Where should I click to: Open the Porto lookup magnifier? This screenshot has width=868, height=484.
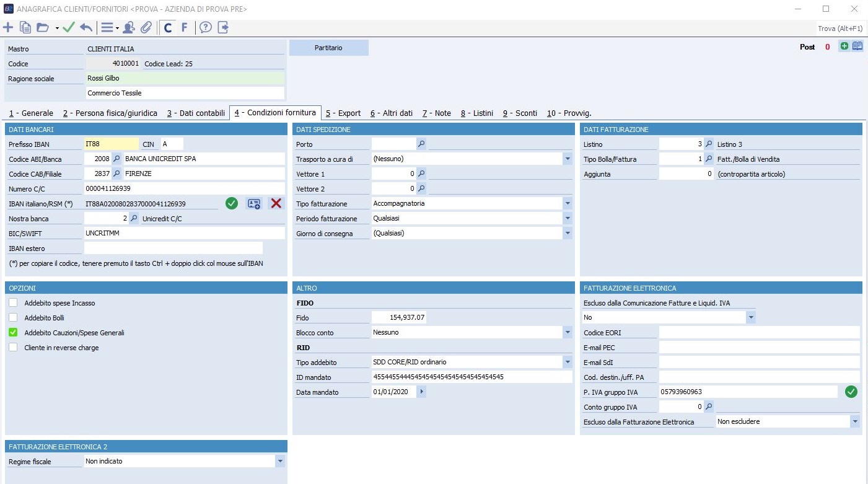(421, 144)
